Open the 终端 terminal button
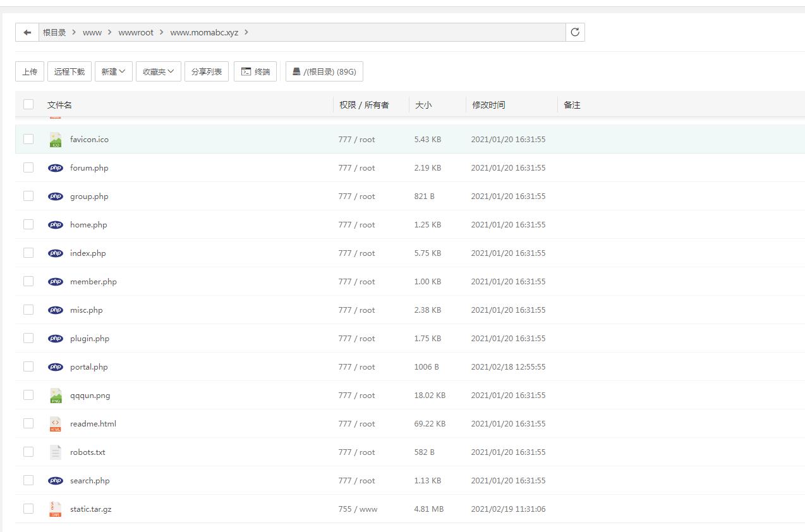805x532 pixels. pyautogui.click(x=255, y=71)
